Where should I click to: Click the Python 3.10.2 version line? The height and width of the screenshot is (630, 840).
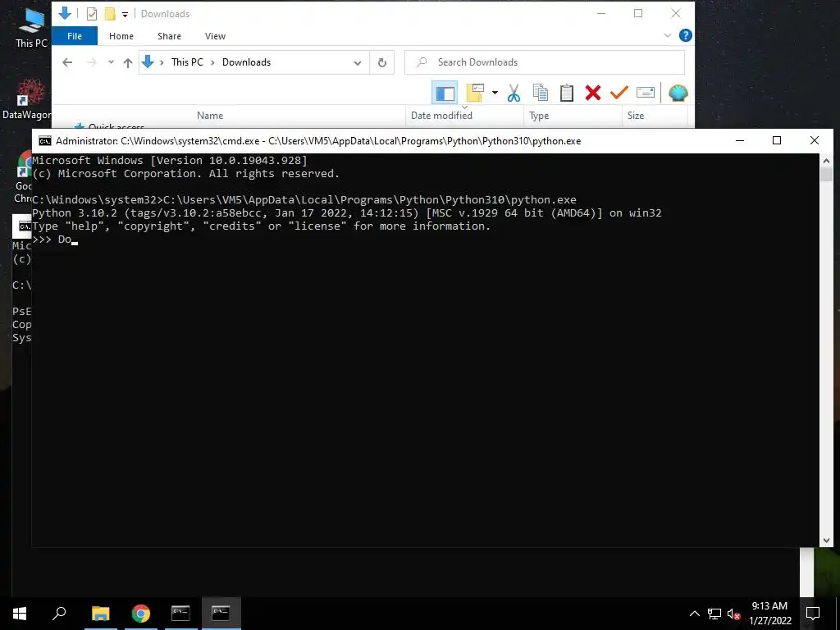click(x=347, y=213)
